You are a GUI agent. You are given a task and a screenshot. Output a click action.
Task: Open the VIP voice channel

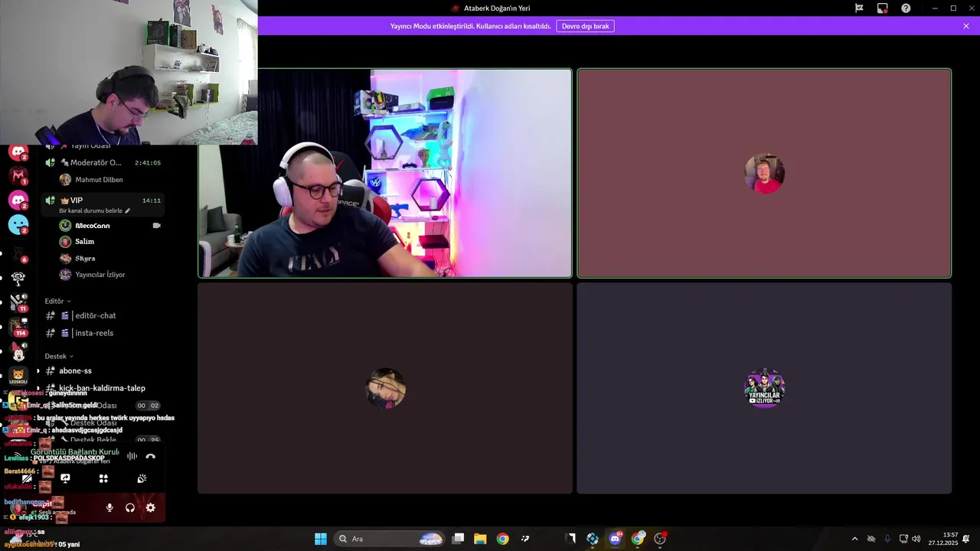(103, 204)
